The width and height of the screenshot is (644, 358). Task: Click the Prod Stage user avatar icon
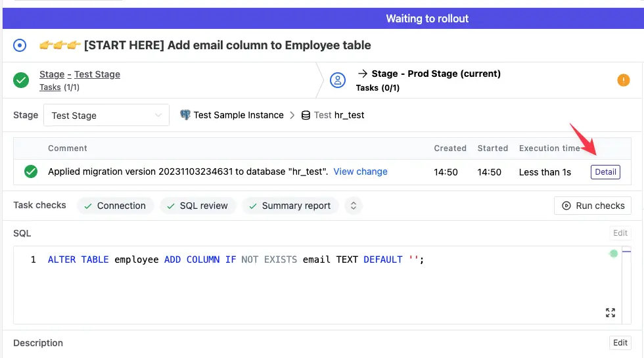pyautogui.click(x=338, y=80)
